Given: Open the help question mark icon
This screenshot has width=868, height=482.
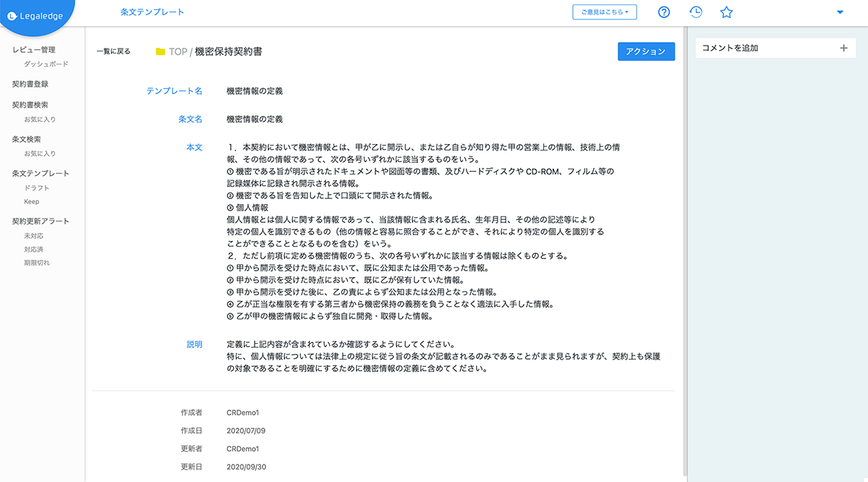Looking at the screenshot, I should (664, 12).
